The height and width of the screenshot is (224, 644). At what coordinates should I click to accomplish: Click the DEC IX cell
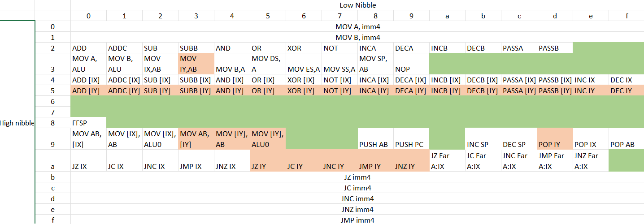coord(627,80)
